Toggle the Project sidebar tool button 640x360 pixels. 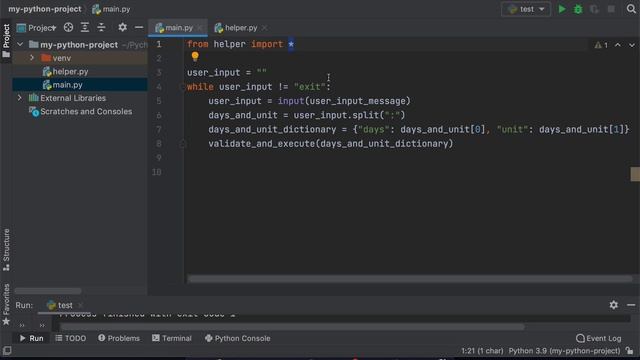coord(6,41)
